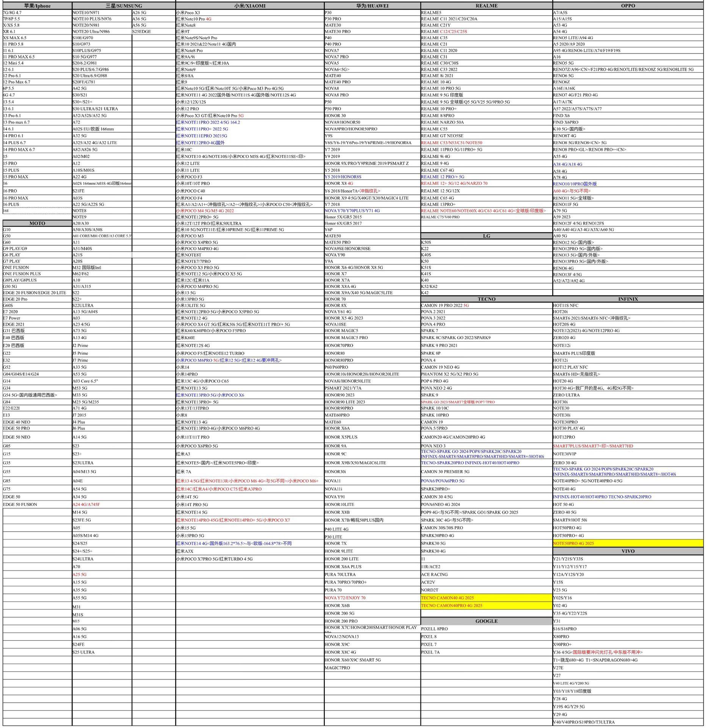Viewport: 706px width, 728px height.
Task: Select the 'NOVA6<5G>' cell
Action: pyautogui.click(x=372, y=69)
